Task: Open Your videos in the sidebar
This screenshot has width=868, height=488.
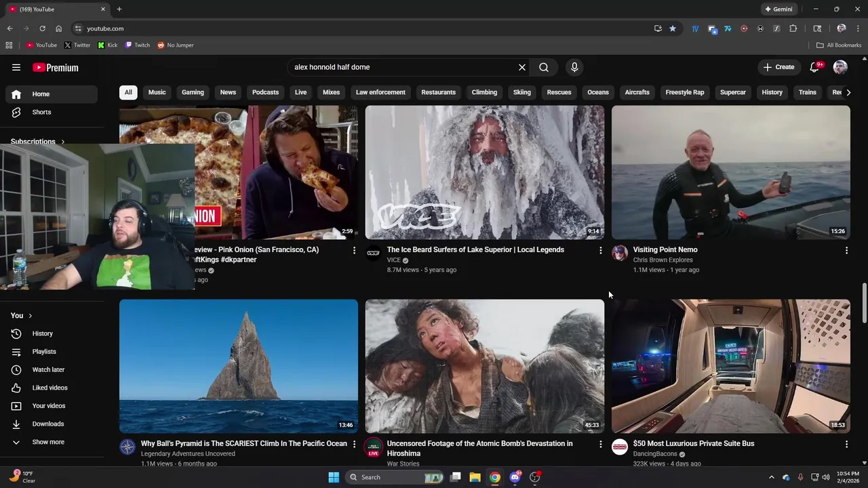Action: tap(52, 406)
